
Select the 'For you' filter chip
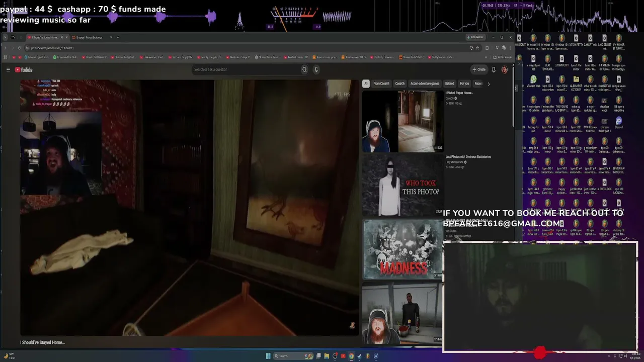point(464,83)
